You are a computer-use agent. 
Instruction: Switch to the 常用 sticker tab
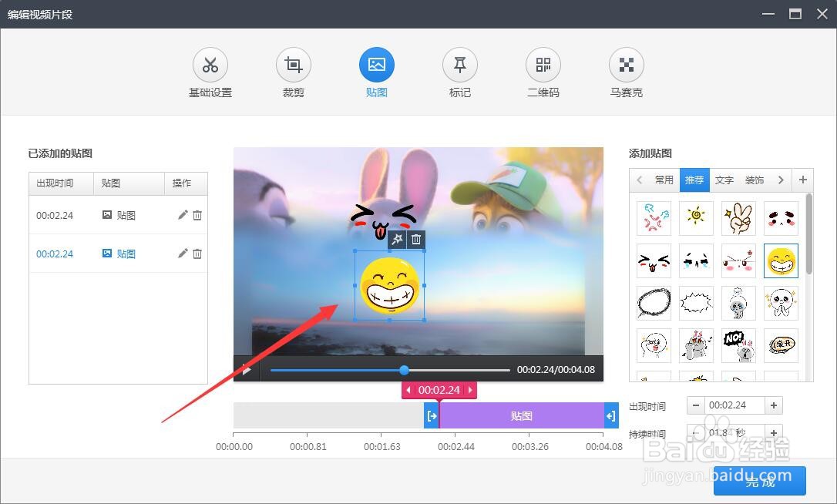pyautogui.click(x=664, y=180)
